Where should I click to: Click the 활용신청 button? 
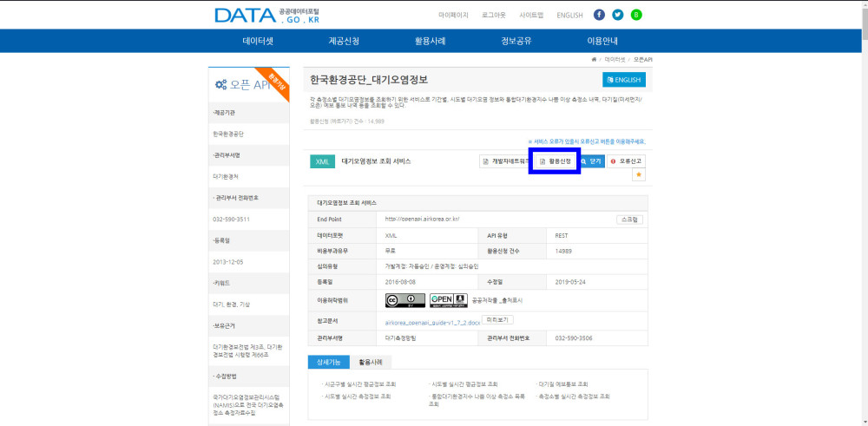[556, 161]
